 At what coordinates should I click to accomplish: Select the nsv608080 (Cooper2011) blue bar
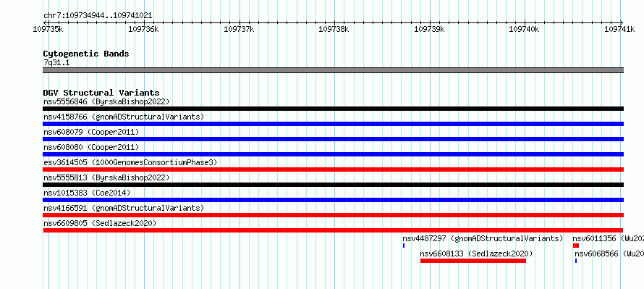(x=333, y=154)
